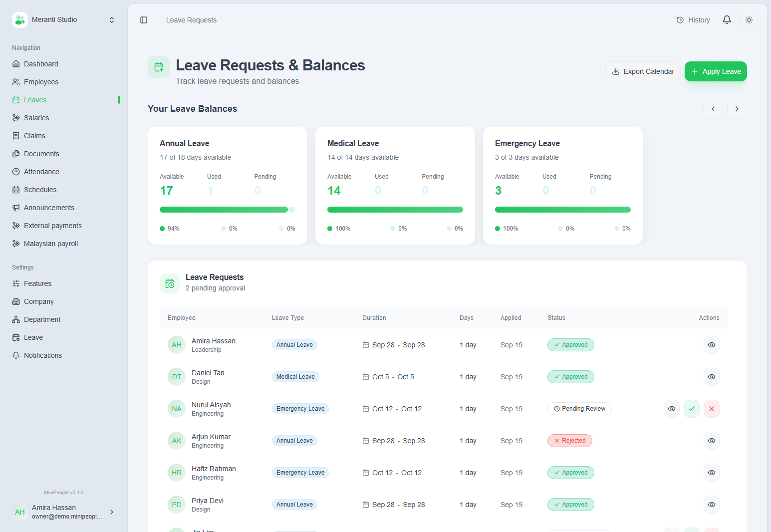Image resolution: width=771 pixels, height=532 pixels.
Task: Click the Emergency Leave progress bar
Action: (x=563, y=210)
